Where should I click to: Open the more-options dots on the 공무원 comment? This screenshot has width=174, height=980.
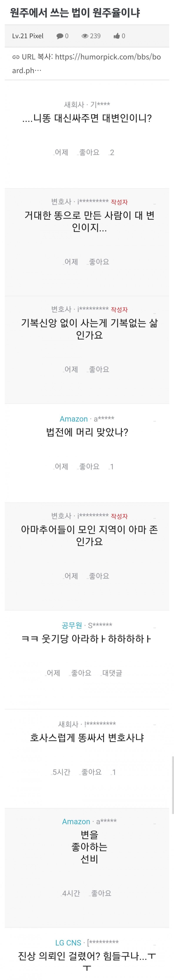[x=155, y=627]
